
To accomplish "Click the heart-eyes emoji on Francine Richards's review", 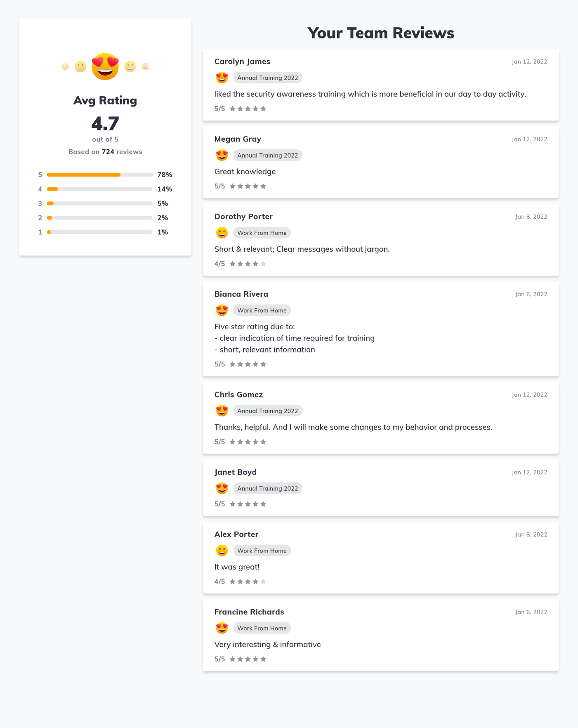I will tap(222, 628).
